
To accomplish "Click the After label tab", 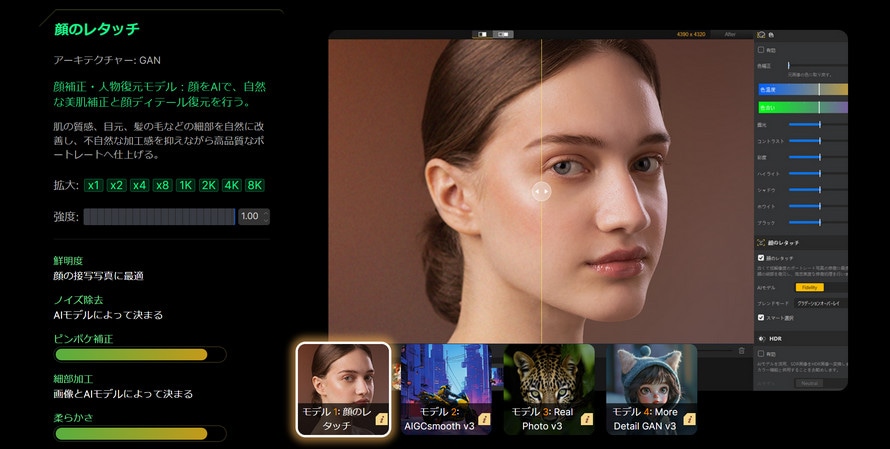I will [x=731, y=35].
